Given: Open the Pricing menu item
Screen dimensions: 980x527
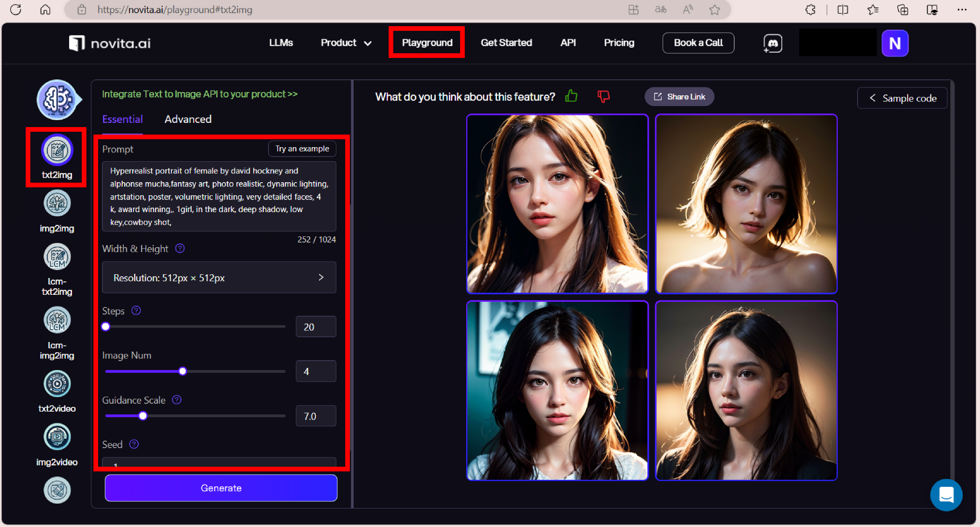Looking at the screenshot, I should (619, 43).
